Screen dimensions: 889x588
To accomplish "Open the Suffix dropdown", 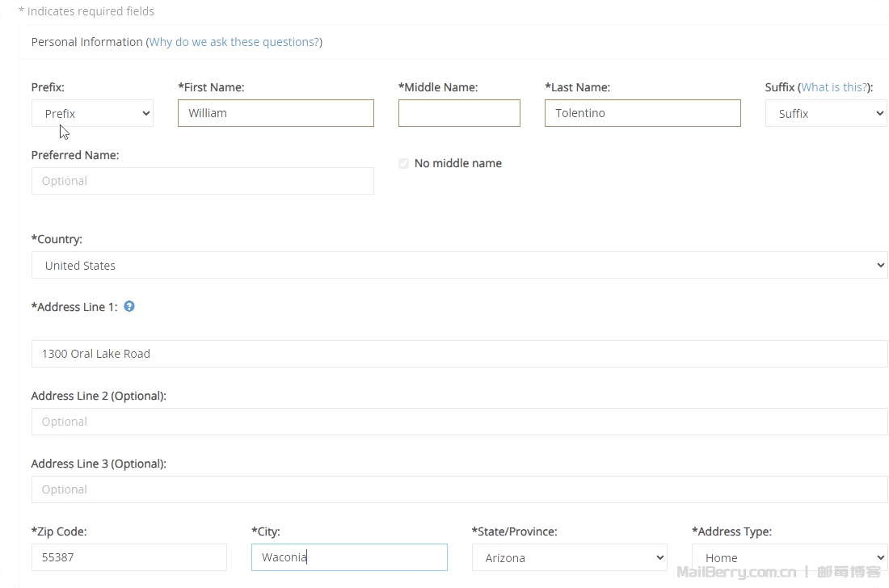I will coord(825,114).
